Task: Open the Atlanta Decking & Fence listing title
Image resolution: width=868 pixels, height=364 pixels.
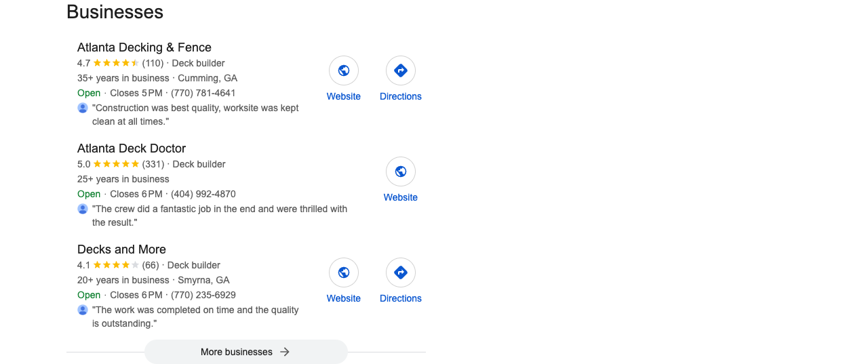Action: pyautogui.click(x=144, y=47)
